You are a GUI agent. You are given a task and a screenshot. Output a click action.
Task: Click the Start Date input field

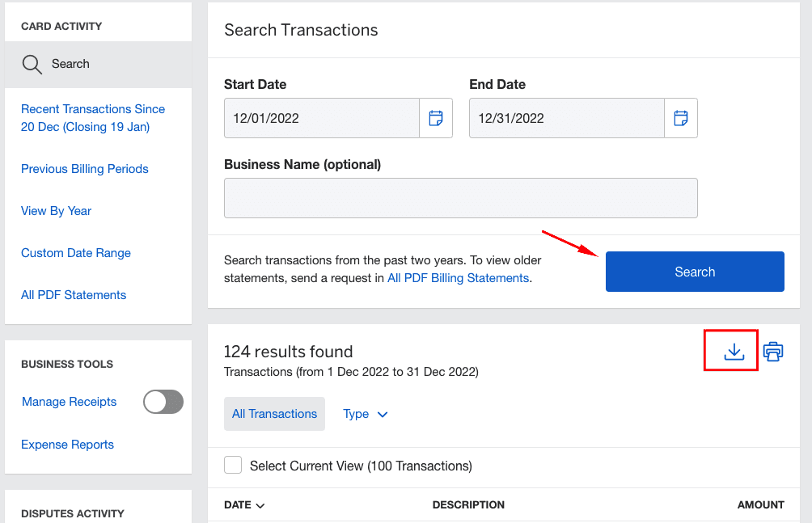(x=322, y=118)
